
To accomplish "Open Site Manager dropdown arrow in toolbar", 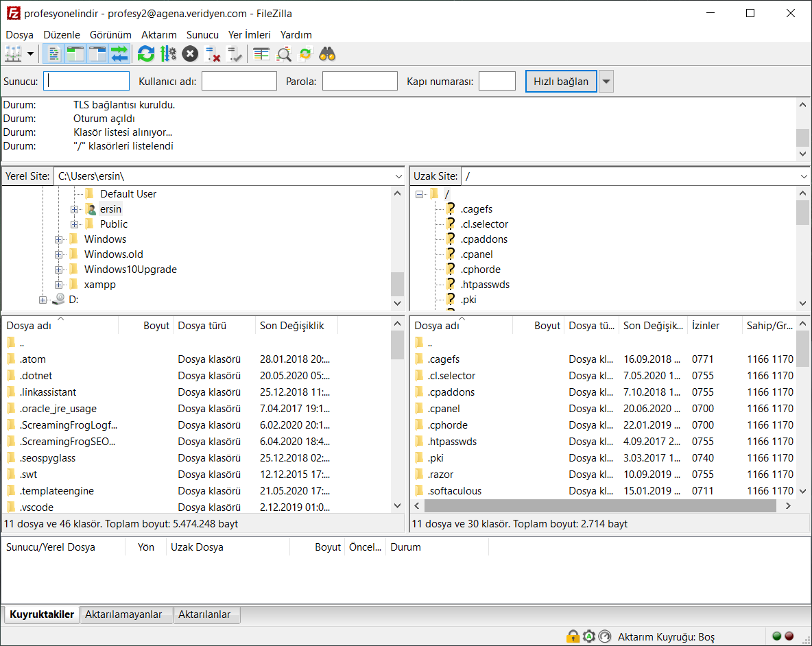I will [31, 53].
